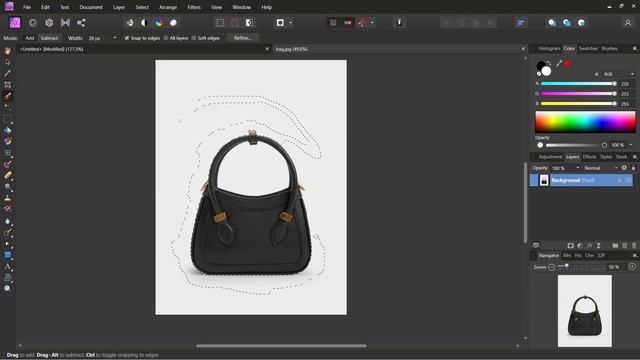Apply Auto Contrast half-circle icon
640x360 pixels.
click(144, 23)
